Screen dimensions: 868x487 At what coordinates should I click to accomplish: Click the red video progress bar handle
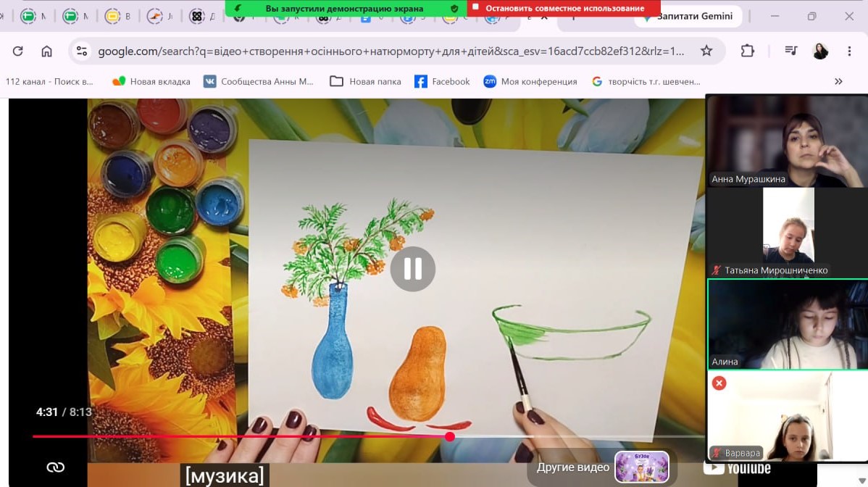tap(450, 437)
